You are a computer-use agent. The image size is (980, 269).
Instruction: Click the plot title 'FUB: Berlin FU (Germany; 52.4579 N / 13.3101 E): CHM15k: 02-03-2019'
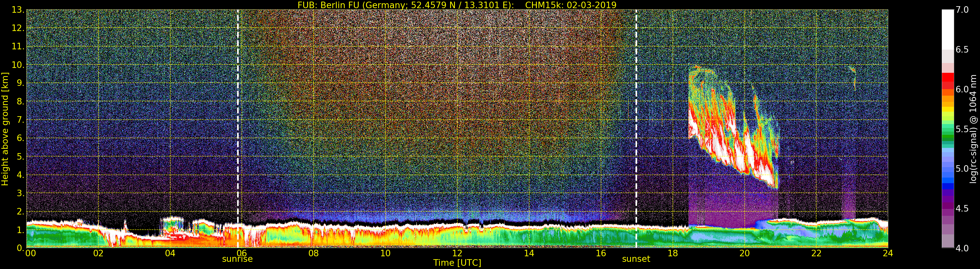click(457, 5)
